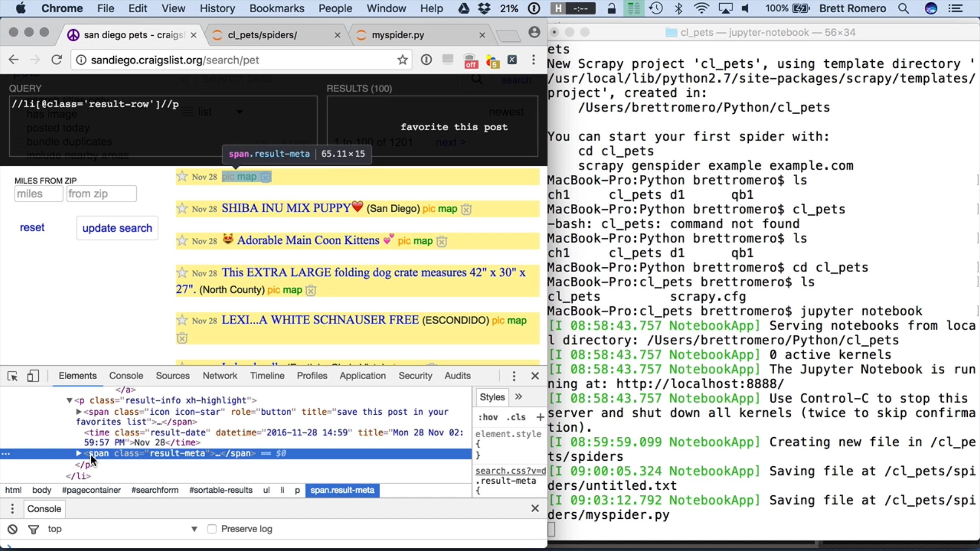980x551 pixels.
Task: Click the reset button
Action: 32,228
